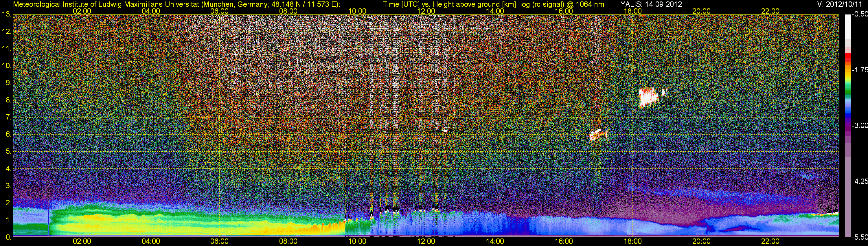Click the 0 km height axis label
The height and width of the screenshot is (246, 868).
pyautogui.click(x=8, y=237)
